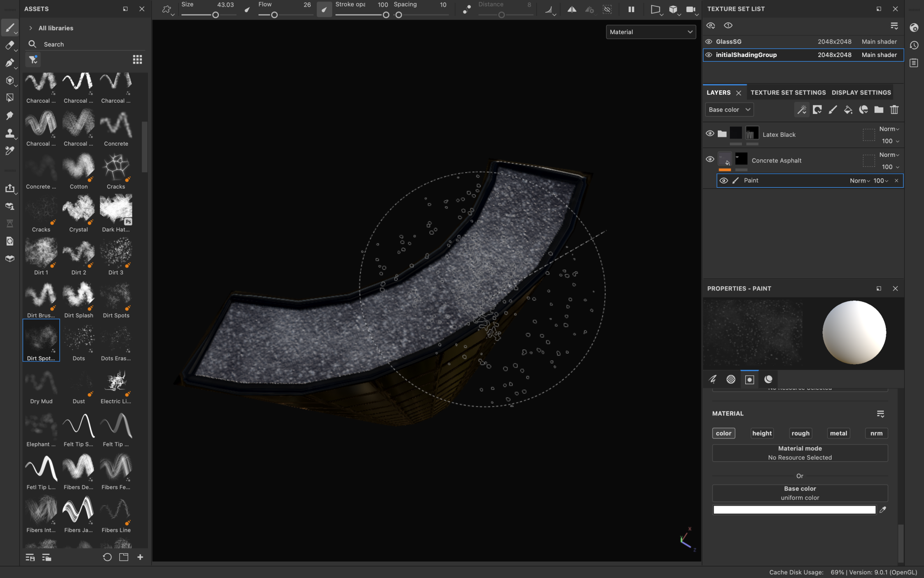Delete the selected layer using the trash icon
924x578 pixels.
[894, 110]
